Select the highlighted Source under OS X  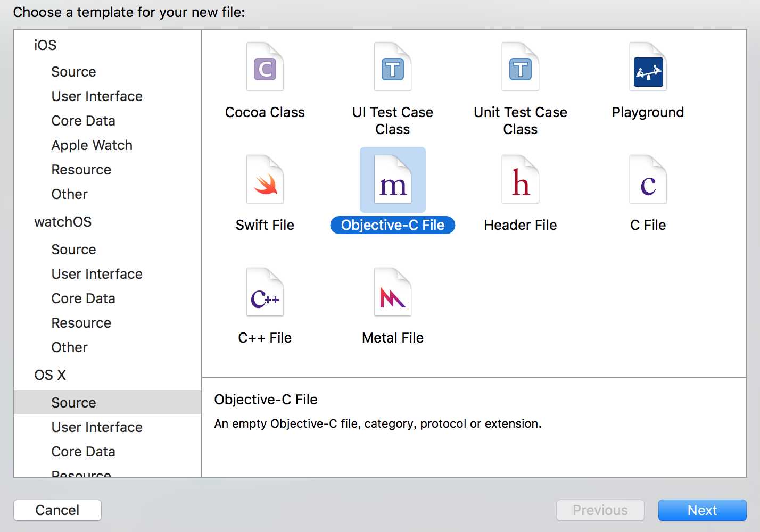[x=108, y=402]
